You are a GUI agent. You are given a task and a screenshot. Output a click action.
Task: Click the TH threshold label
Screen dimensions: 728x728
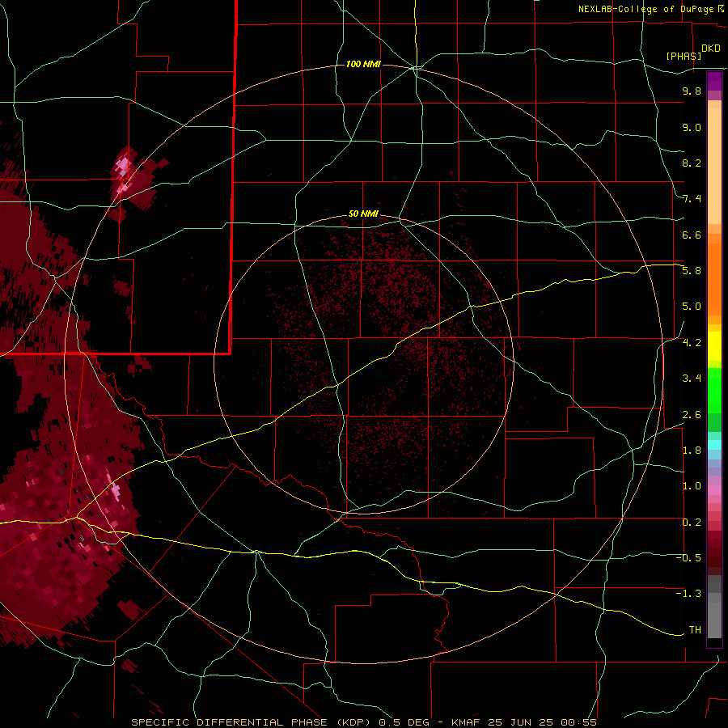[x=695, y=630]
